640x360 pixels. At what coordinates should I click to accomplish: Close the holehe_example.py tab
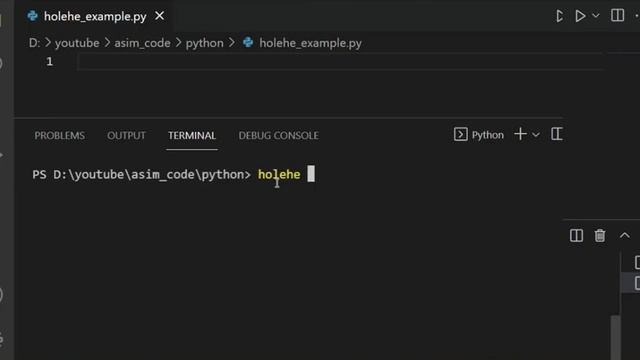[160, 16]
